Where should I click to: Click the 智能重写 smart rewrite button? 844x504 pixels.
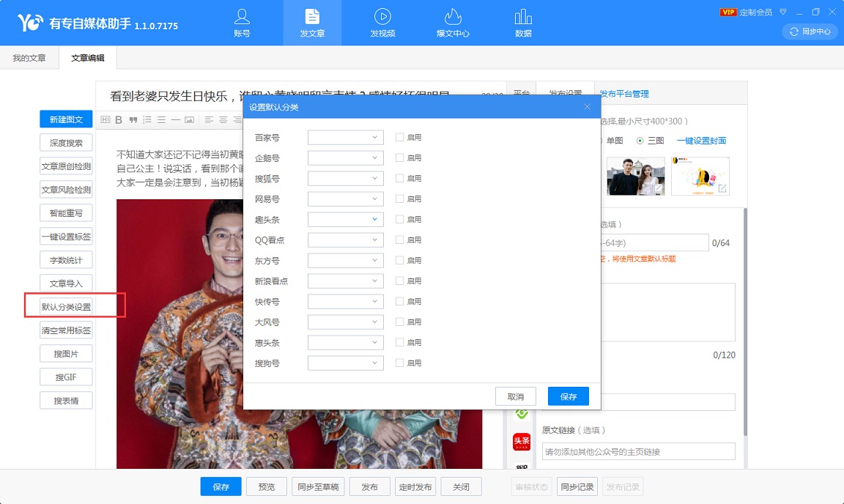66,213
